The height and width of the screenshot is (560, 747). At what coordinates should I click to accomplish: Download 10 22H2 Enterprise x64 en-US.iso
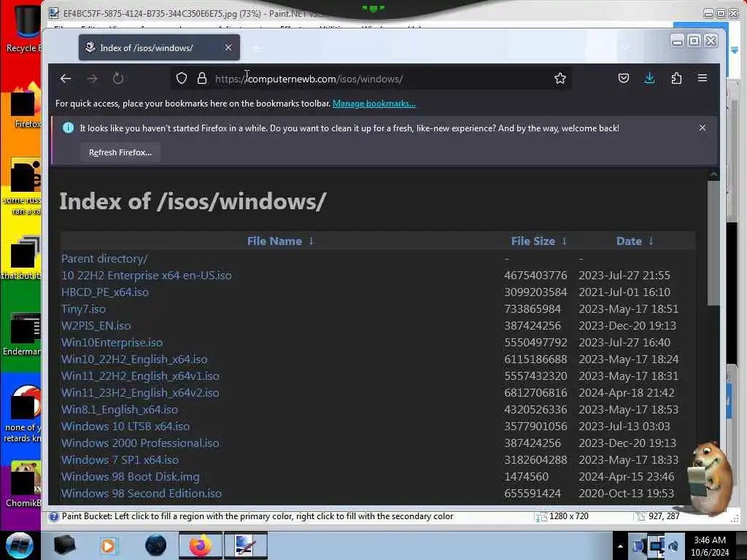(x=146, y=275)
